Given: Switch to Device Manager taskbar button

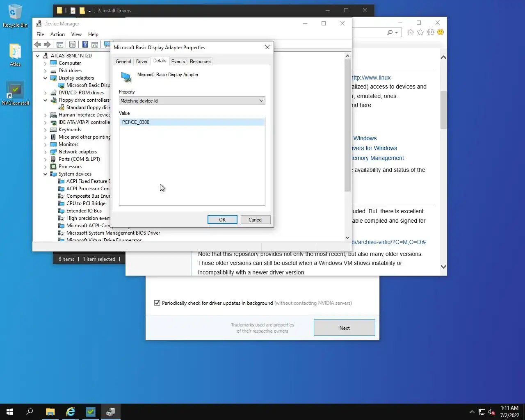Looking at the screenshot, I should pyautogui.click(x=110, y=412).
